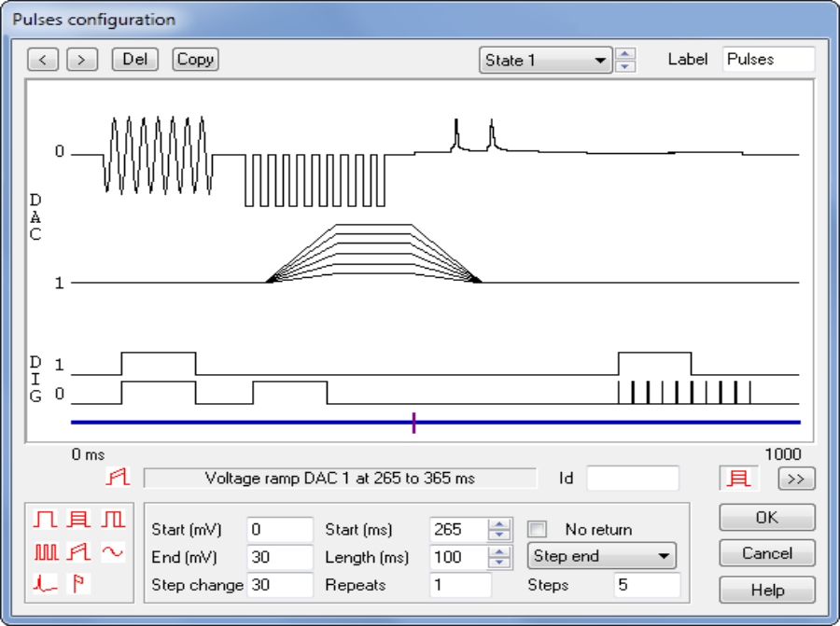Image resolution: width=840 pixels, height=626 pixels.
Task: Click the >> expand button
Action: (x=796, y=479)
